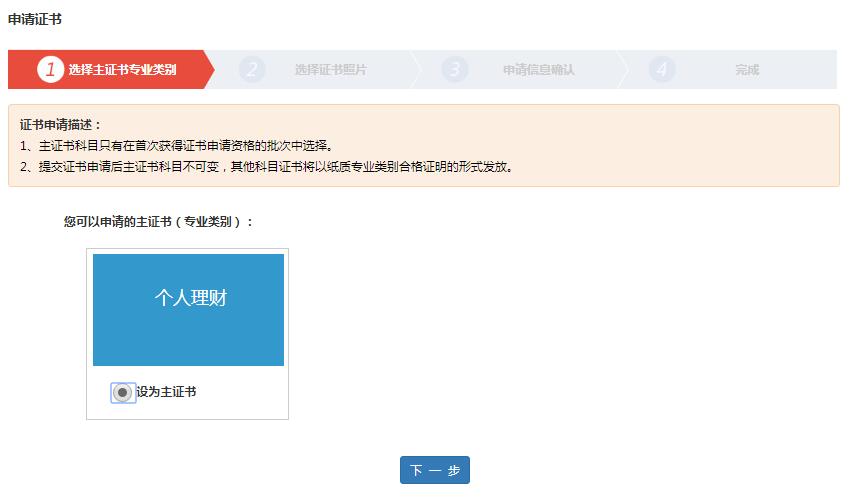The image size is (851, 501).
Task: Open the 选择主证书专业类别 step
Action: [x=122, y=70]
